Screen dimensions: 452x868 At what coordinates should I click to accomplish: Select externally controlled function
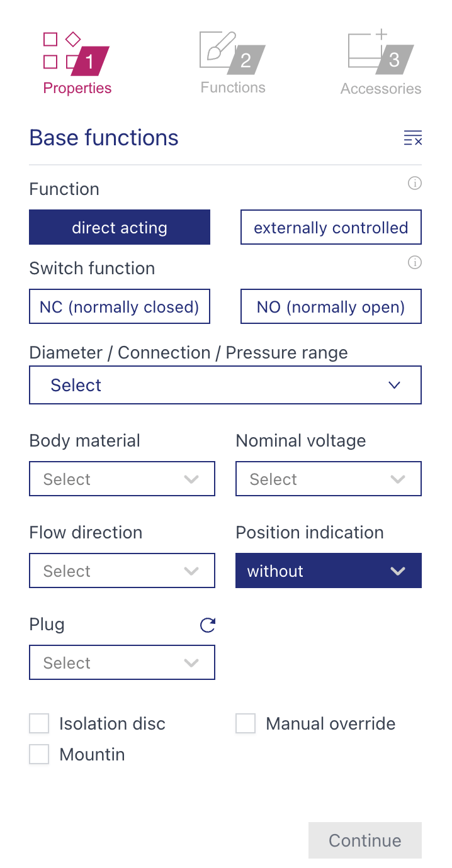tap(331, 227)
